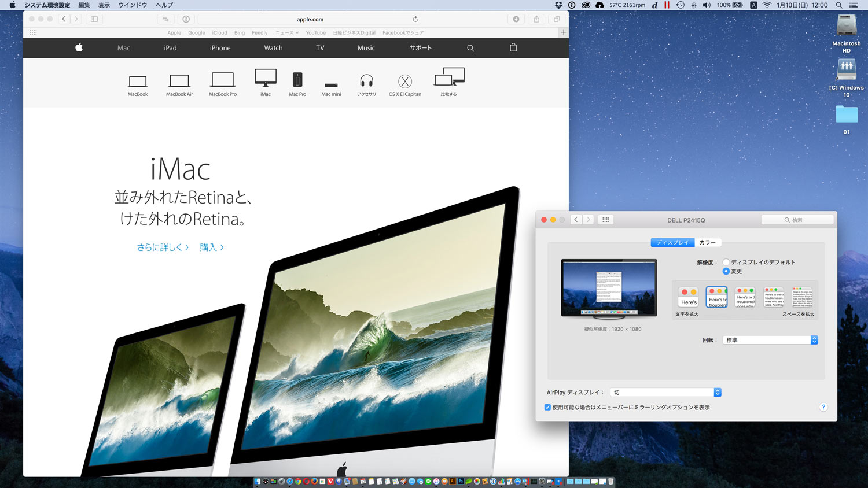The image size is (868, 488).
Task: Open the ウインドウ menu
Action: [x=133, y=5]
